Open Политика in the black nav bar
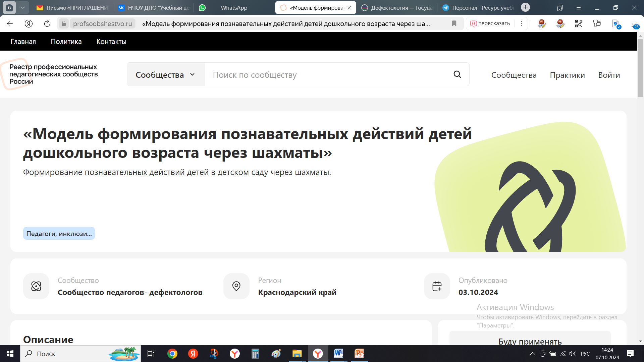This screenshot has height=362, width=644. click(66, 42)
